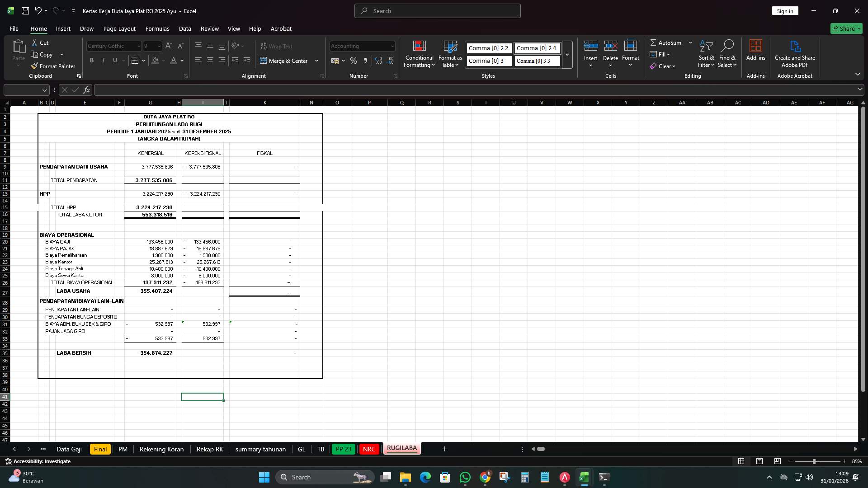Click the Share button
The height and width of the screenshot is (488, 868).
846,28
